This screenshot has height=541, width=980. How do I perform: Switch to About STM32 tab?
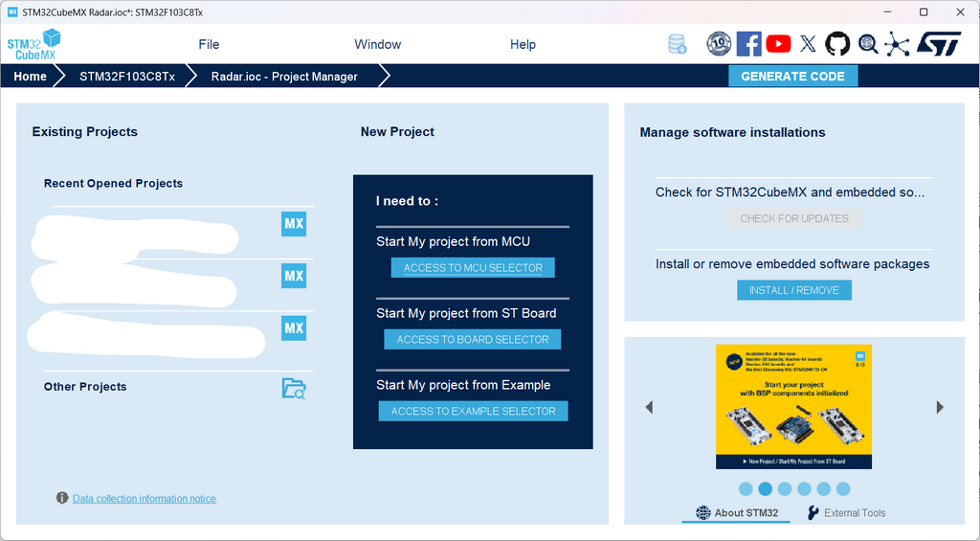point(736,513)
